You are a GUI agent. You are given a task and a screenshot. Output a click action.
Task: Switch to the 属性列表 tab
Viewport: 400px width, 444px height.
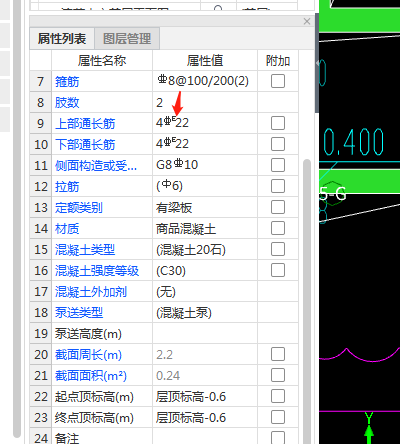(x=62, y=39)
